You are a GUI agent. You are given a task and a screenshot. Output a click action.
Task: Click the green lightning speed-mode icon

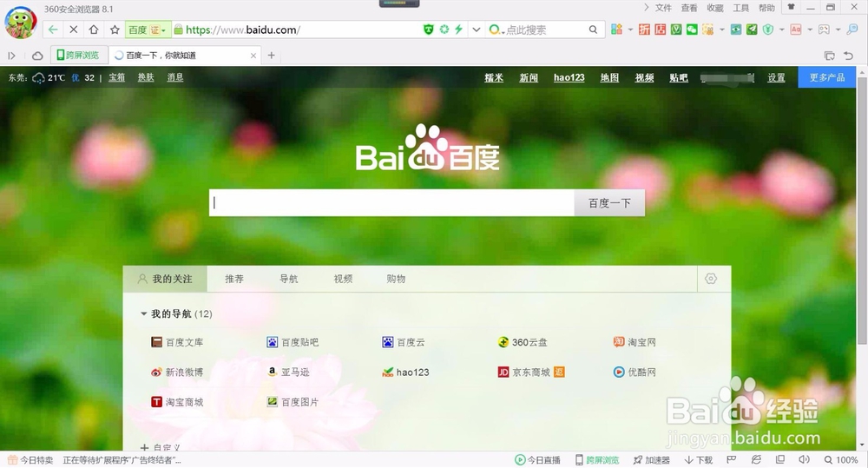[458, 30]
